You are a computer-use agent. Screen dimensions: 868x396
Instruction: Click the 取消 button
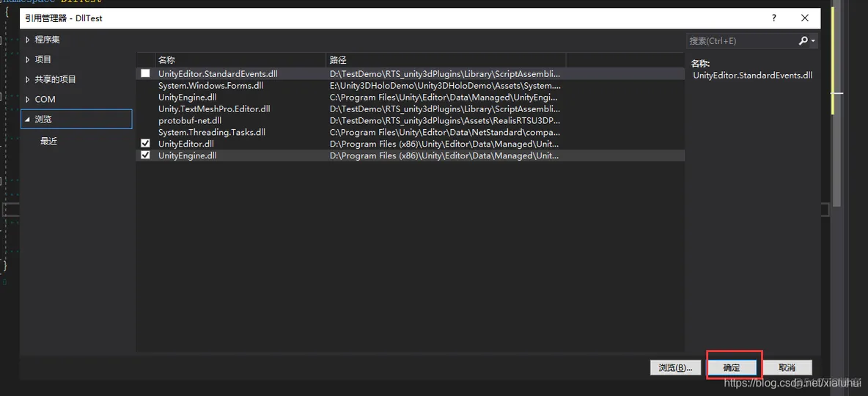(x=787, y=367)
